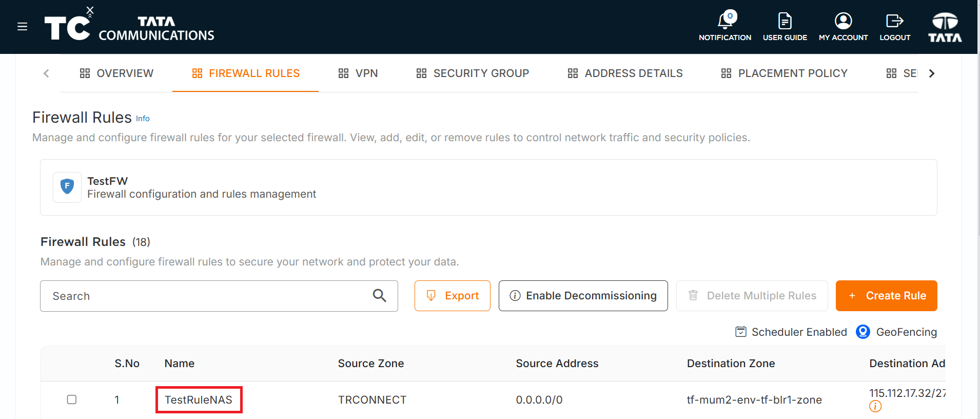
Task: Click the orange info icon under destination address
Action: [875, 407]
